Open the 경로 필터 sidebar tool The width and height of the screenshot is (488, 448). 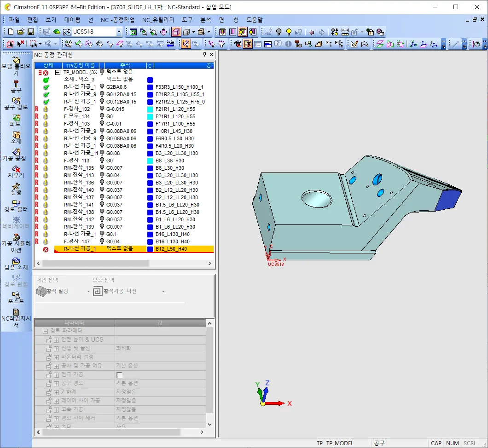coord(16,206)
